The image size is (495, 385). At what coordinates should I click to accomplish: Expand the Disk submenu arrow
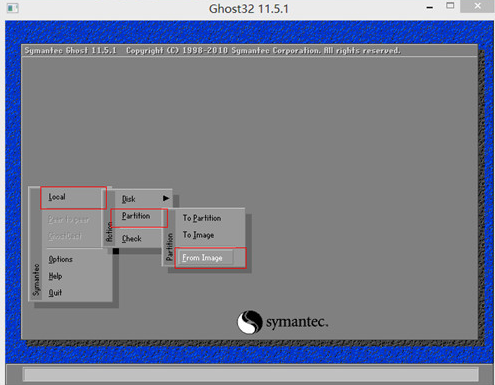pyautogui.click(x=166, y=198)
